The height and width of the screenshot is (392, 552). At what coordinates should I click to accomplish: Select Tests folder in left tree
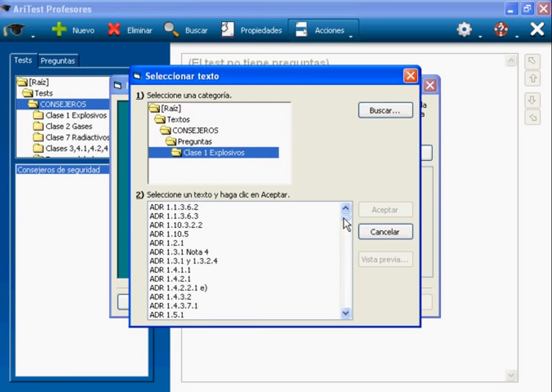tap(38, 93)
